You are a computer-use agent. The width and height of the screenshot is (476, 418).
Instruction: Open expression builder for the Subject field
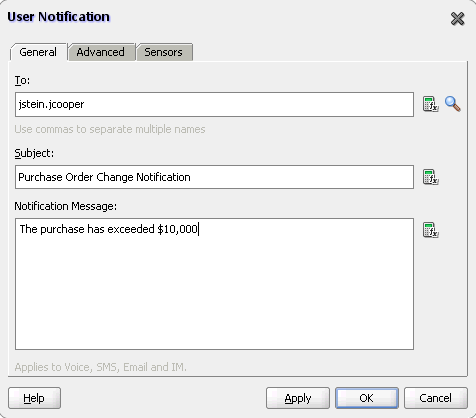(430, 177)
